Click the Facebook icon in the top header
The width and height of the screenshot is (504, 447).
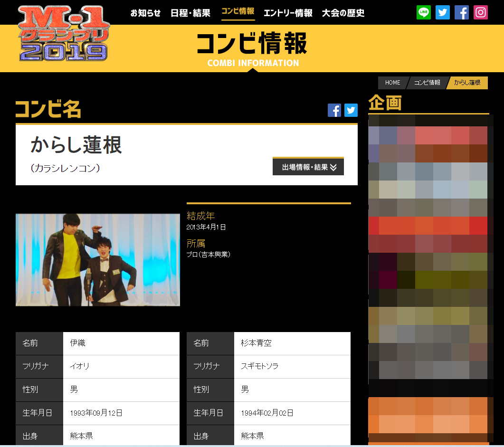(462, 12)
